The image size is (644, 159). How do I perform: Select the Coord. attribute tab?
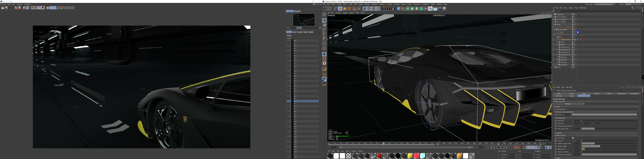coord(572,94)
